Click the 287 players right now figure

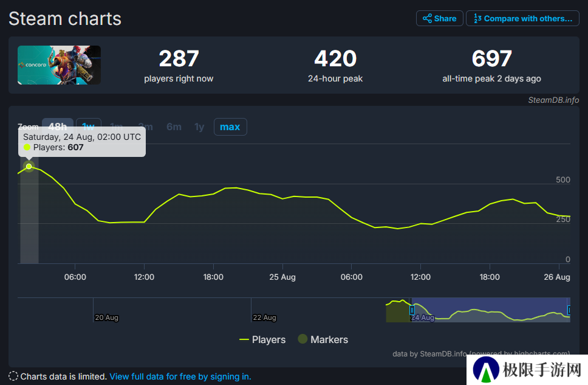[x=179, y=59]
